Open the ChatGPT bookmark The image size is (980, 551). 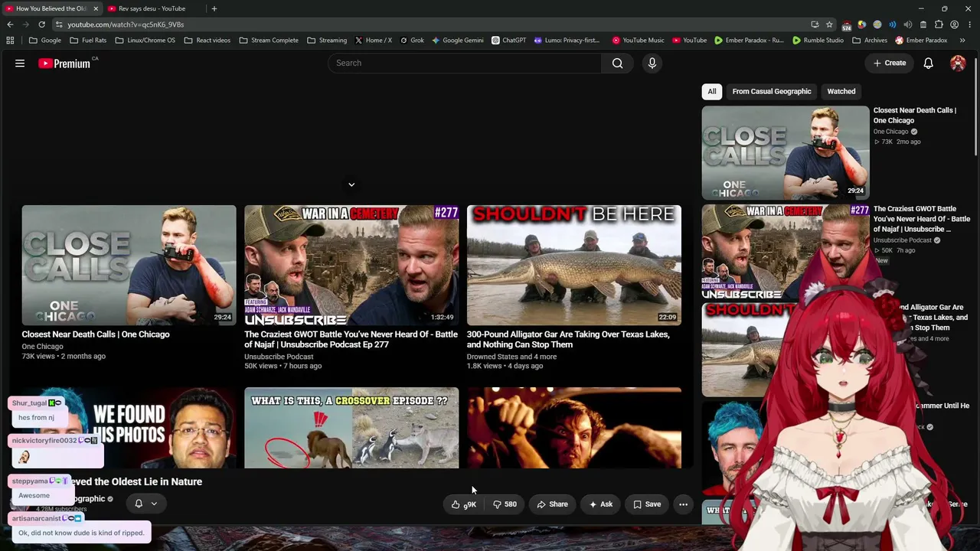click(508, 41)
